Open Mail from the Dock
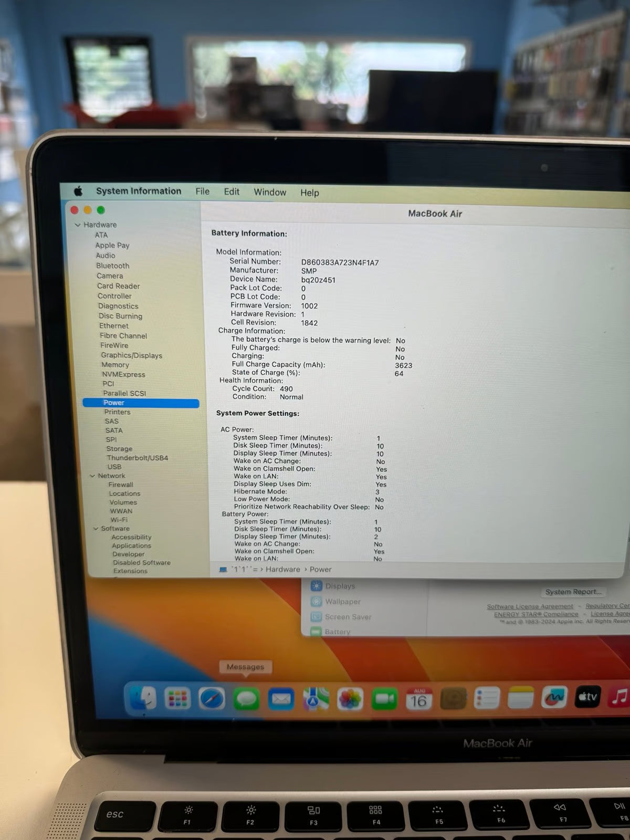This screenshot has width=630, height=840. 281,699
